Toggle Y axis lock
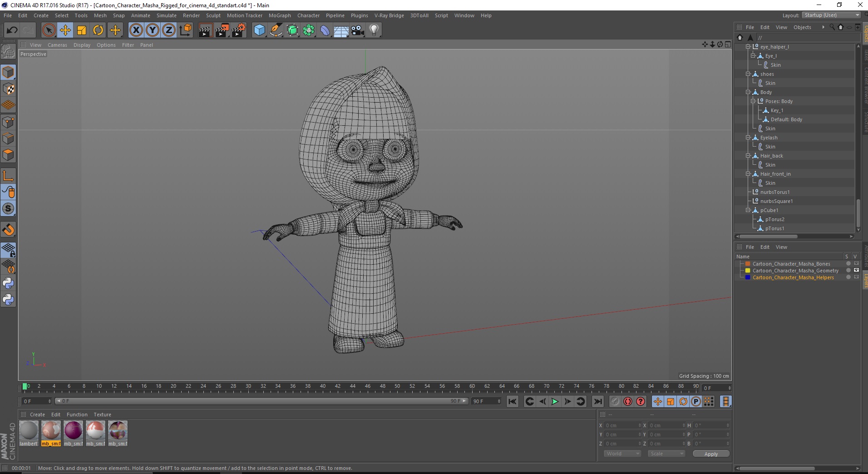 152,30
